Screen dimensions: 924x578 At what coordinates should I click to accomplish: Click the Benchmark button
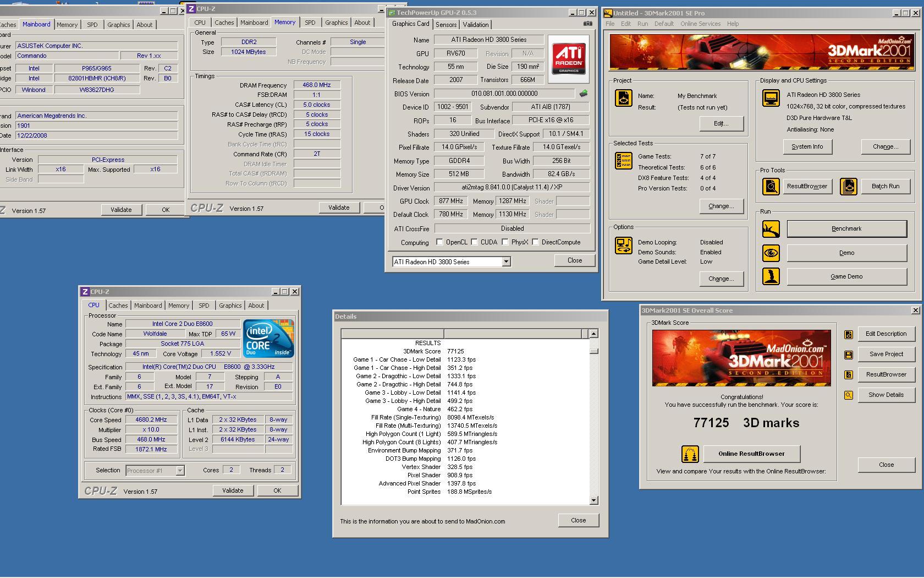point(846,229)
